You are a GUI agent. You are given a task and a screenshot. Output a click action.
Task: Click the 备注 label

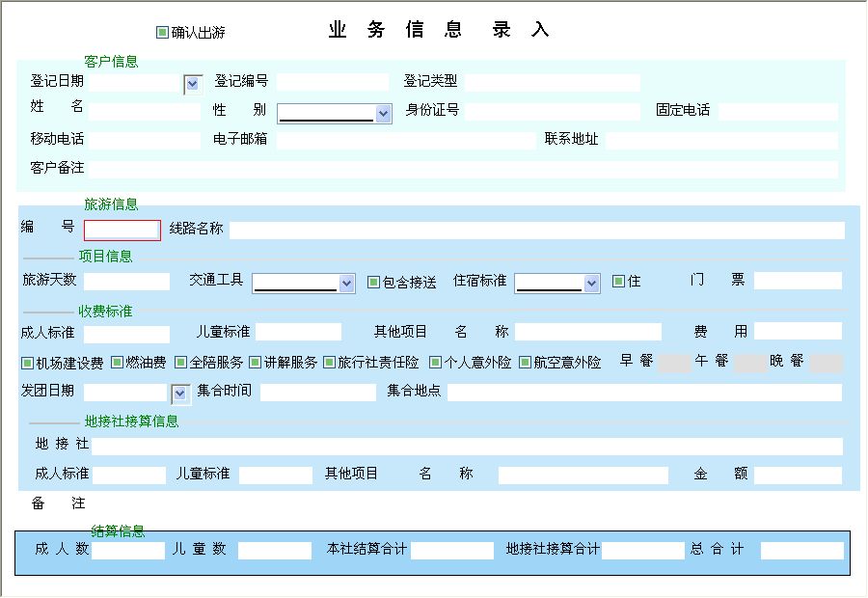(x=58, y=503)
